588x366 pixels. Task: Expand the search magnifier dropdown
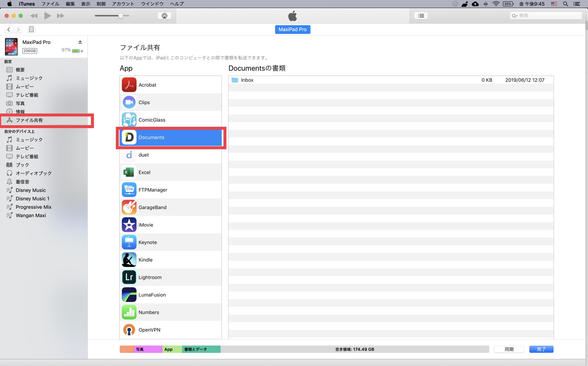(x=515, y=16)
